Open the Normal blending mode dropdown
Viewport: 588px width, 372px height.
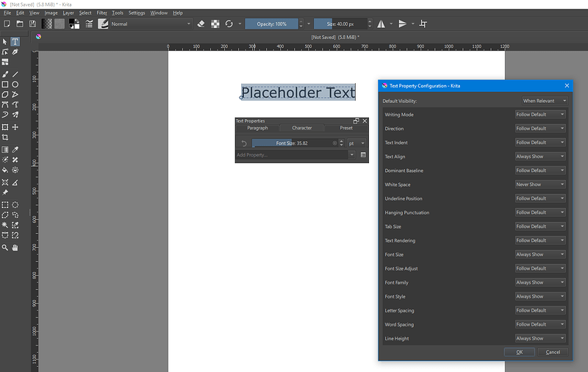click(x=151, y=24)
